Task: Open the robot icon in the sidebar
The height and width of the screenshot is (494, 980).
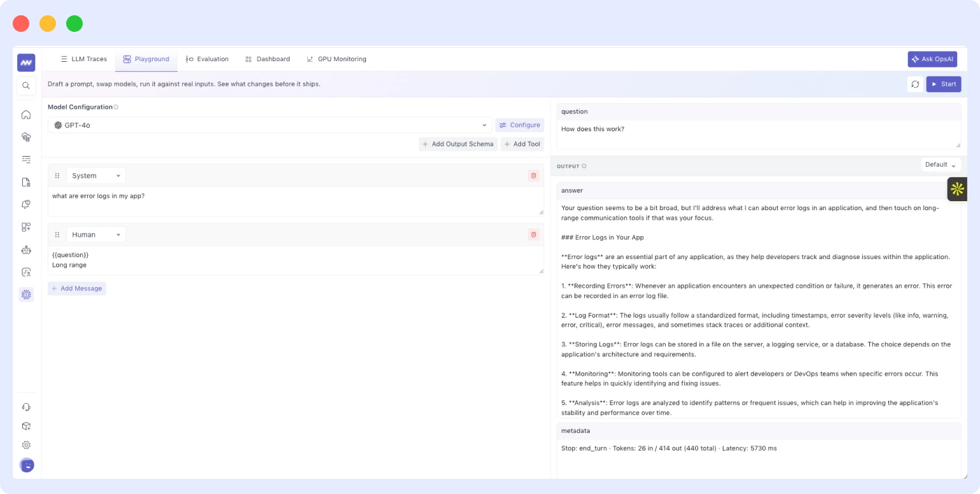Action: click(x=26, y=250)
